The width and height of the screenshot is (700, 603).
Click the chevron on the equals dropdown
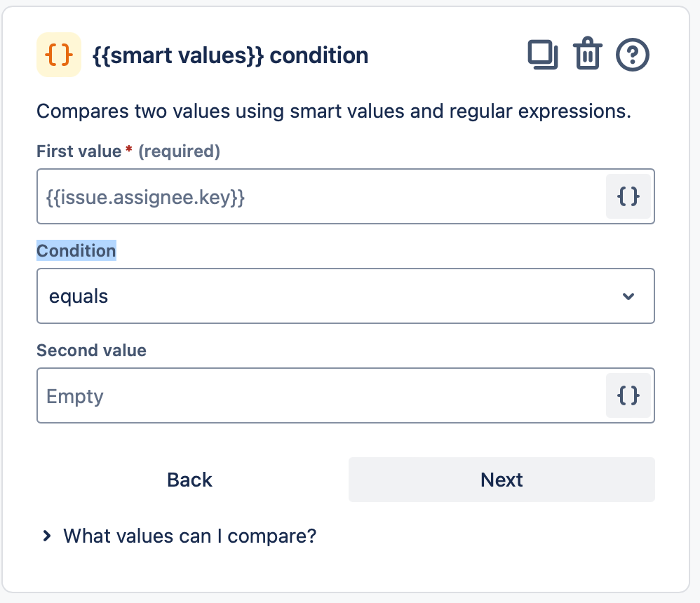point(629,296)
